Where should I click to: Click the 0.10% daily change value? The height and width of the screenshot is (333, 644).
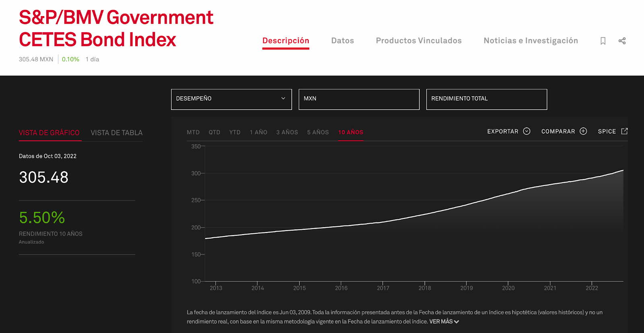pos(70,59)
